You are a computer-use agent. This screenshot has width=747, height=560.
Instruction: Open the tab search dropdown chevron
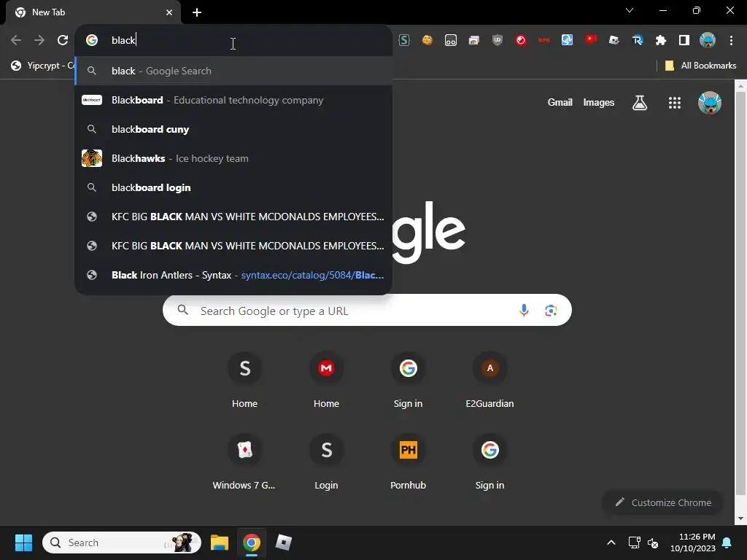[630, 10]
